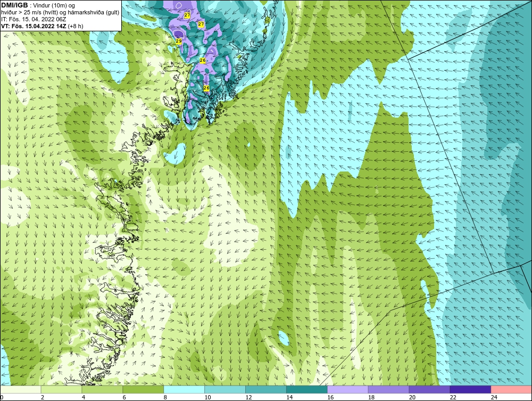Click the scale number 12
The height and width of the screenshot is (401, 532).
pyautogui.click(x=248, y=397)
